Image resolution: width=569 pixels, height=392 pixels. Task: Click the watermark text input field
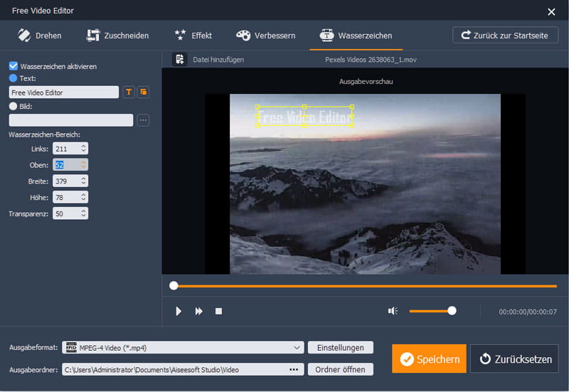coord(63,92)
